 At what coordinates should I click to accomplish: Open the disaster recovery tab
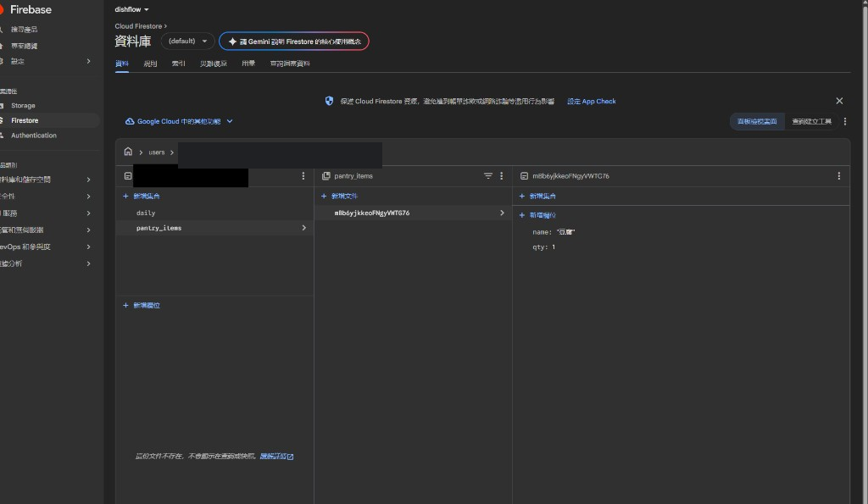click(x=213, y=64)
